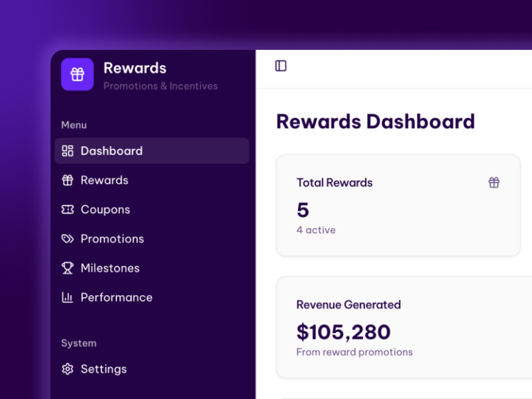532x399 pixels.
Task: Click the purple gift logo icon
Action: click(x=78, y=74)
